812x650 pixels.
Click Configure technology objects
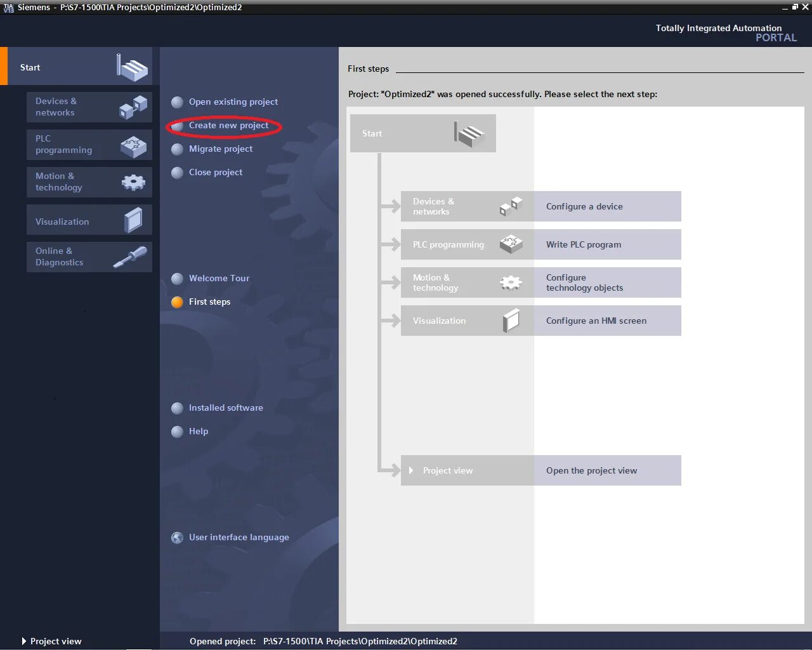point(607,282)
